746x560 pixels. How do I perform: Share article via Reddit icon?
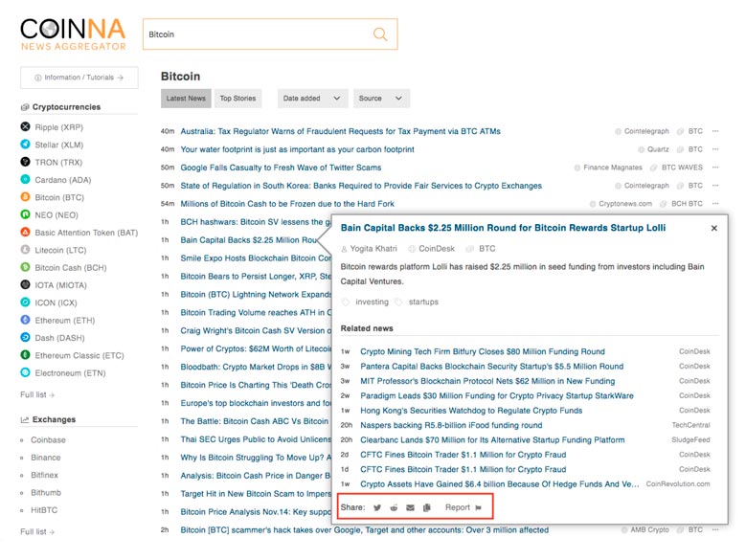pyautogui.click(x=394, y=507)
